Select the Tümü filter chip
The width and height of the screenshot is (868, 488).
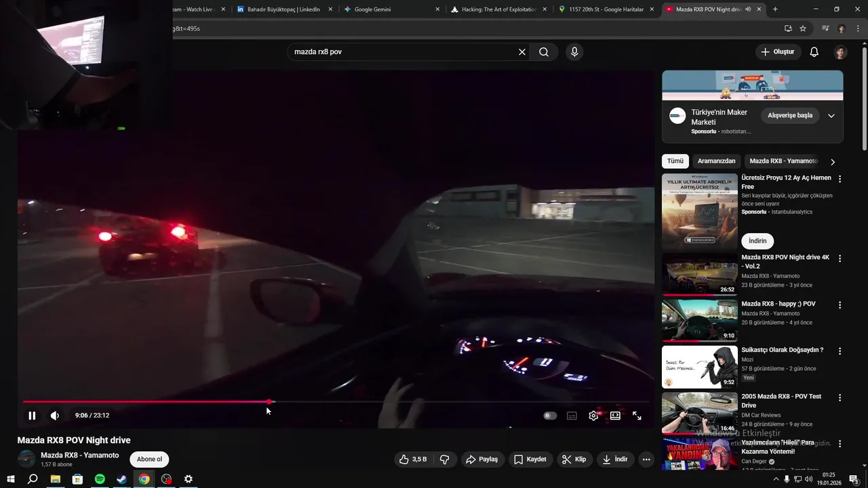pyautogui.click(x=675, y=161)
